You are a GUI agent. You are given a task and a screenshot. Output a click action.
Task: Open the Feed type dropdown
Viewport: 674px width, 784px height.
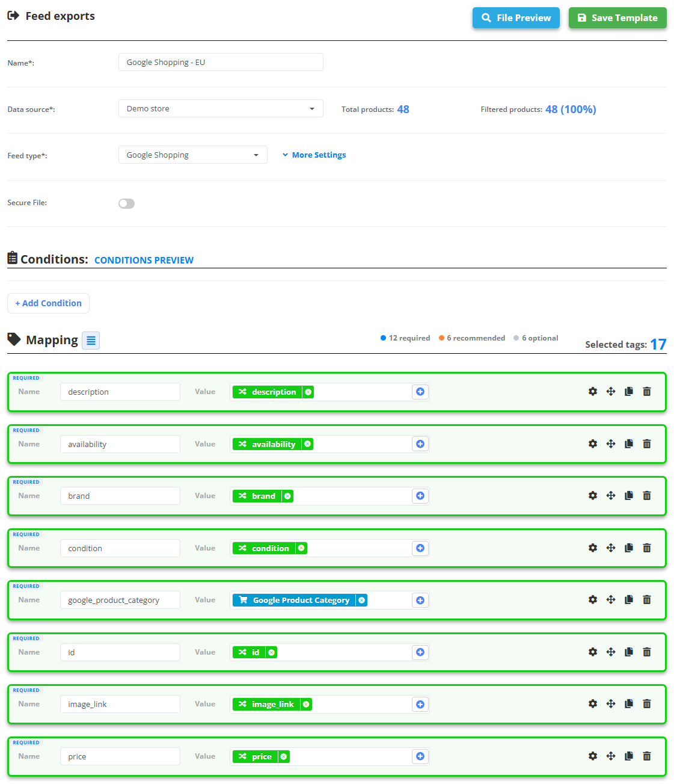click(192, 155)
